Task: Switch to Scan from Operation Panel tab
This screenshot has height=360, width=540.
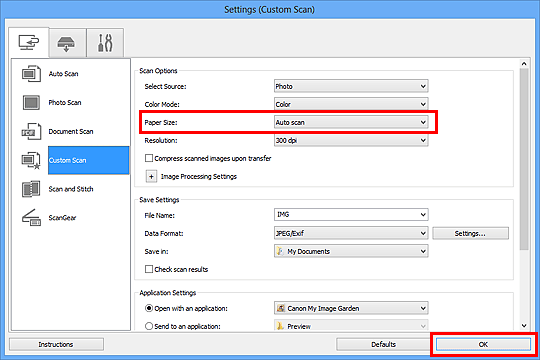Action: click(68, 43)
